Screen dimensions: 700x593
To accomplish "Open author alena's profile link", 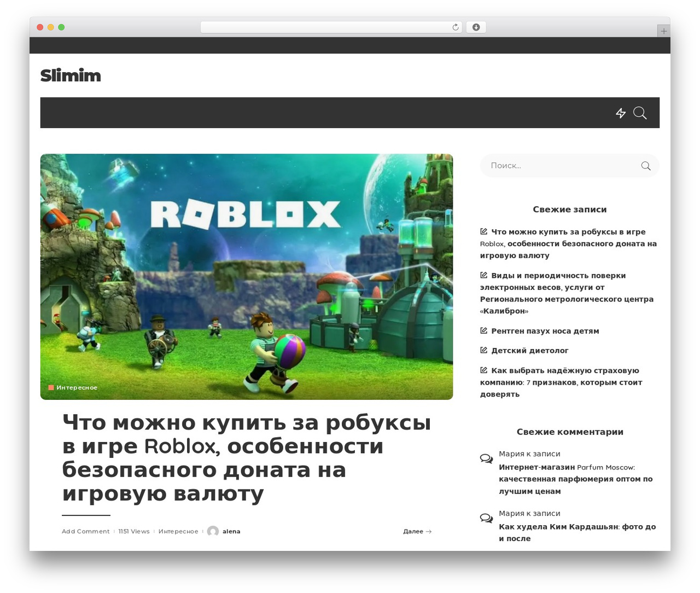I will pyautogui.click(x=231, y=531).
